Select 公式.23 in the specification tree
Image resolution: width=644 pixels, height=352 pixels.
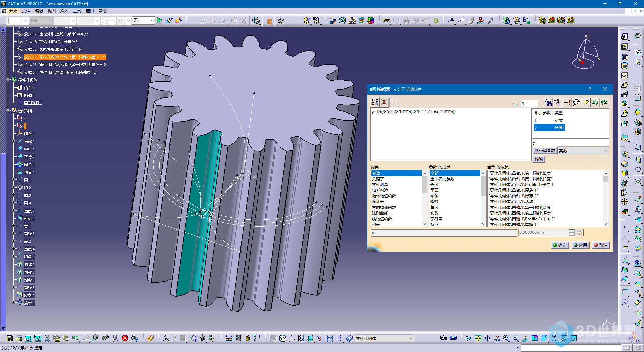pos(65,65)
